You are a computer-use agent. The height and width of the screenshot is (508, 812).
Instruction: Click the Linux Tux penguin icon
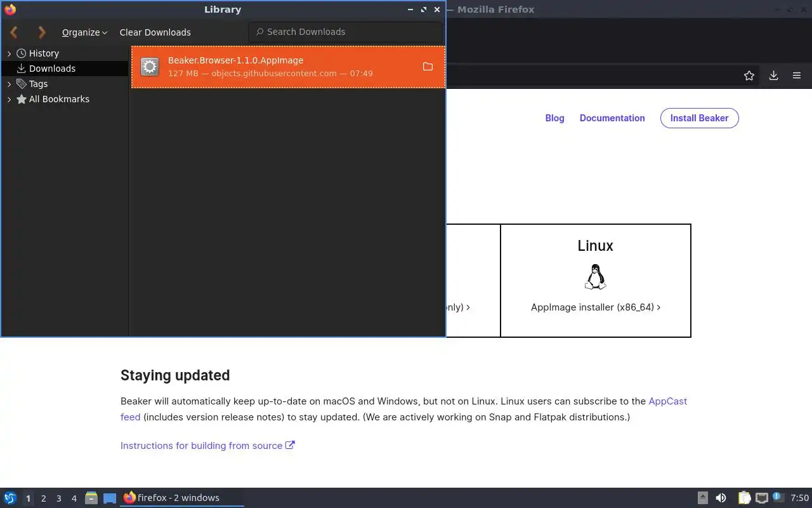tap(595, 277)
